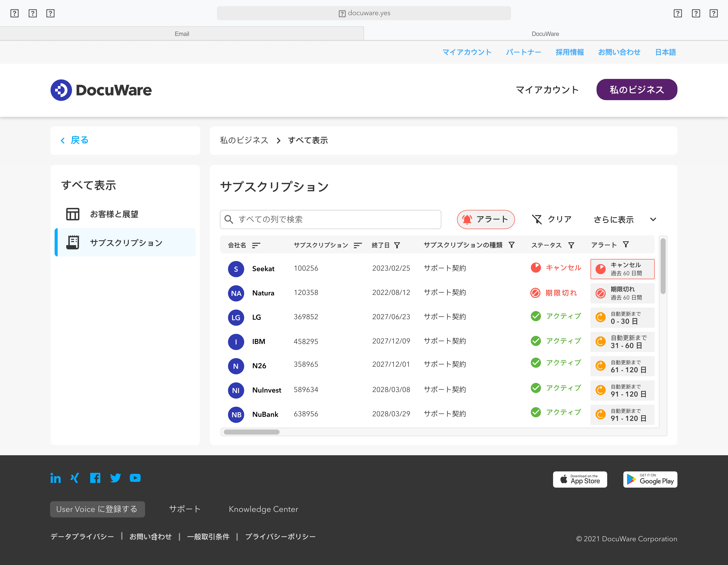Select サブスクリプション in sidebar

point(125,242)
